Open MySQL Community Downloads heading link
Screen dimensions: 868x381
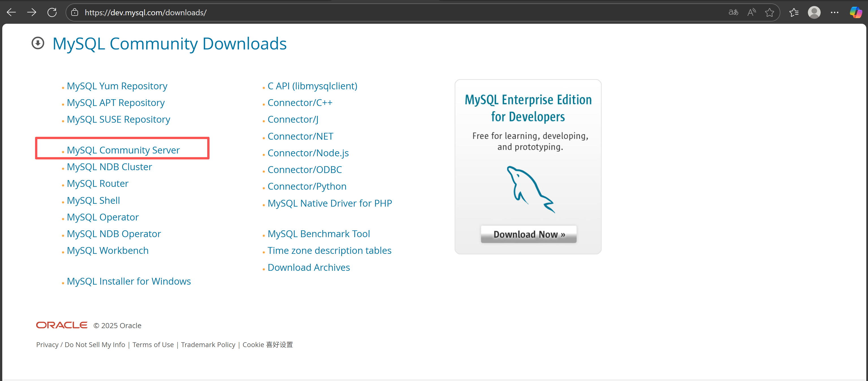169,44
